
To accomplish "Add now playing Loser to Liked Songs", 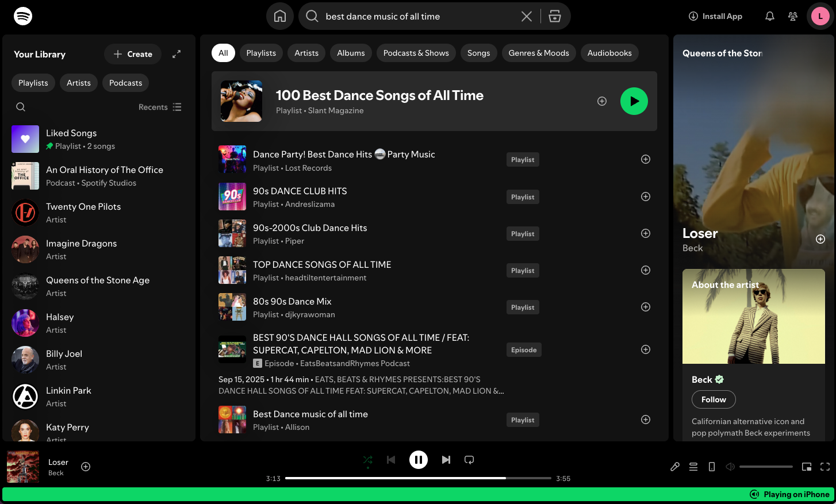I will click(x=86, y=467).
